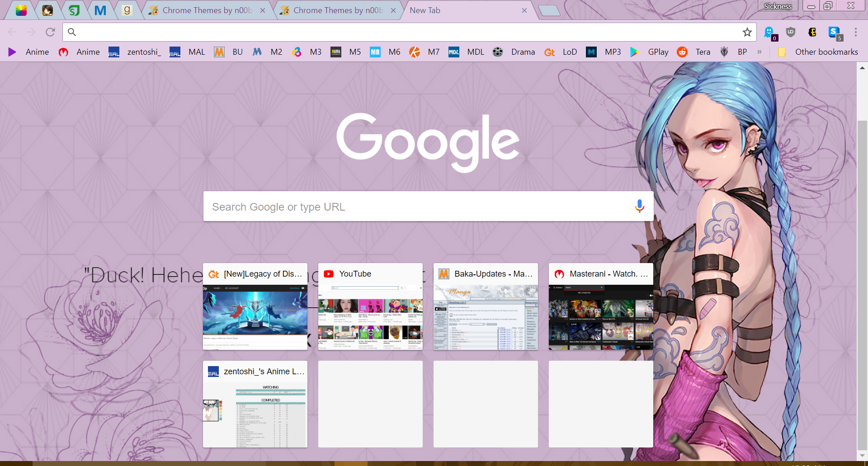
Task: Open the BP bookmark
Action: pyautogui.click(x=733, y=52)
